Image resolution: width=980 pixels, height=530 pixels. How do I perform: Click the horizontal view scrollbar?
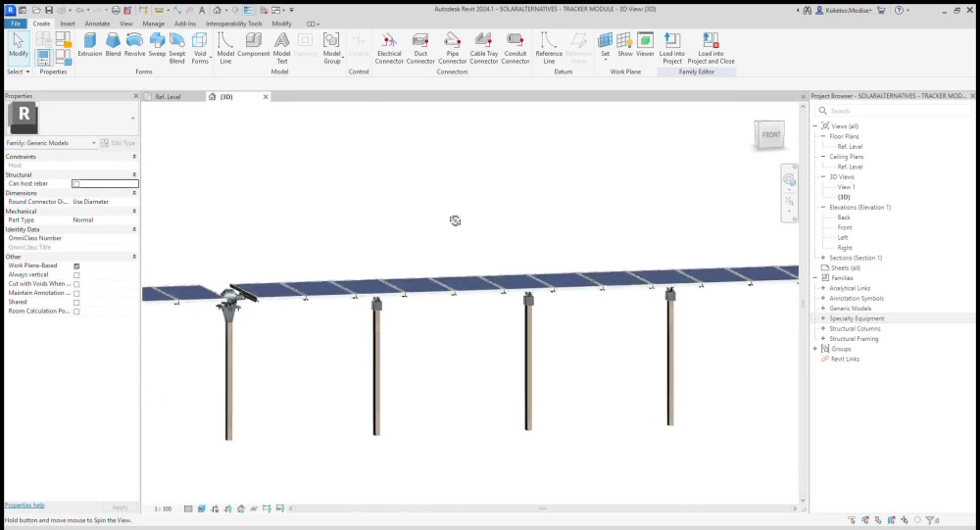[x=543, y=508]
